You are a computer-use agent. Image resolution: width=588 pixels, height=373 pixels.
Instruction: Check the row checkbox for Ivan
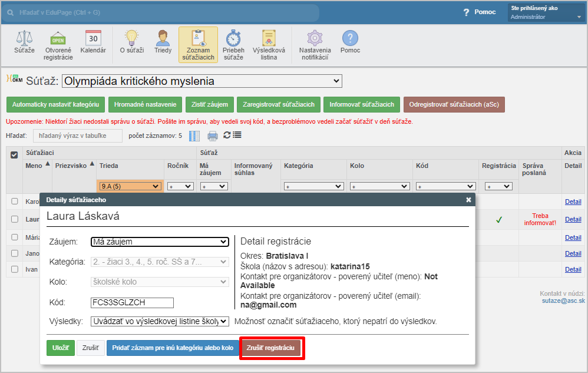tap(15, 269)
